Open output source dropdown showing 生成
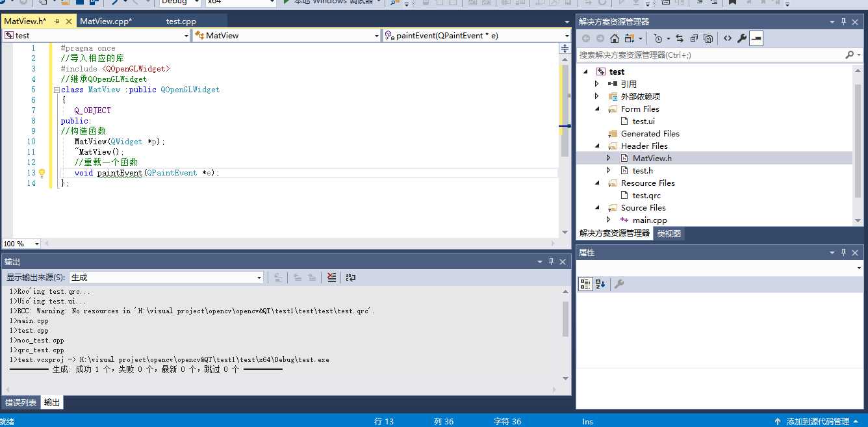The height and width of the screenshot is (427, 868). point(259,278)
